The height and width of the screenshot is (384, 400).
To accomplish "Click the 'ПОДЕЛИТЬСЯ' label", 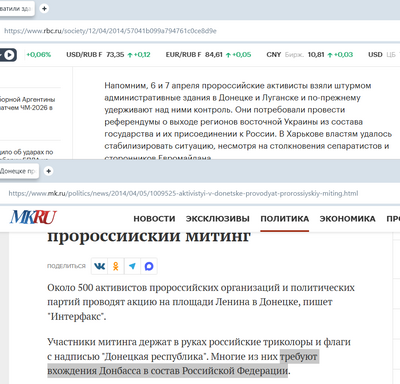I will (66, 266).
